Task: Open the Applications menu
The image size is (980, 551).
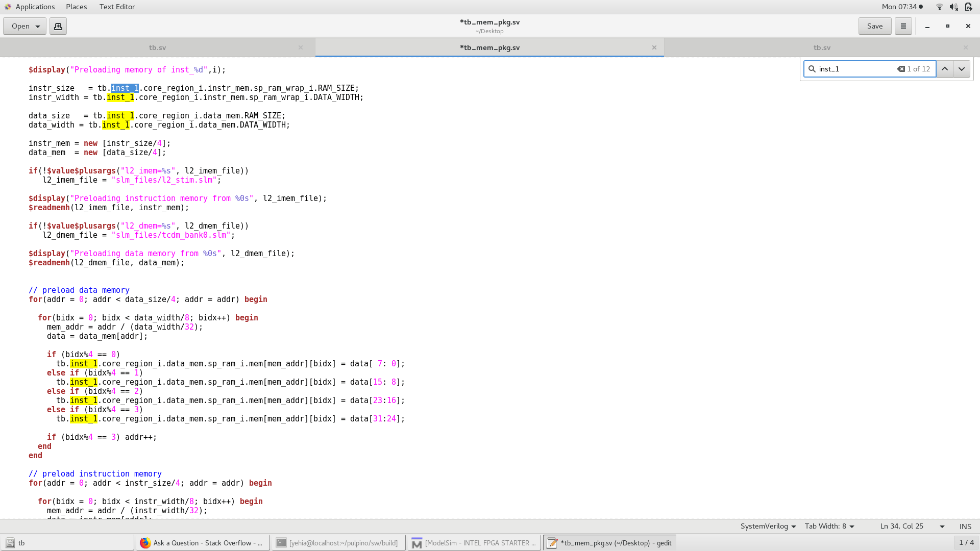Action: tap(35, 7)
